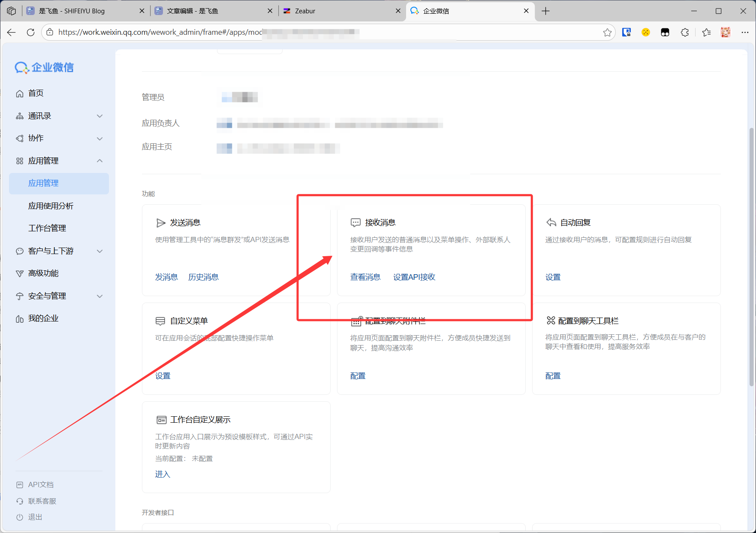Open the API文档 link

41,485
